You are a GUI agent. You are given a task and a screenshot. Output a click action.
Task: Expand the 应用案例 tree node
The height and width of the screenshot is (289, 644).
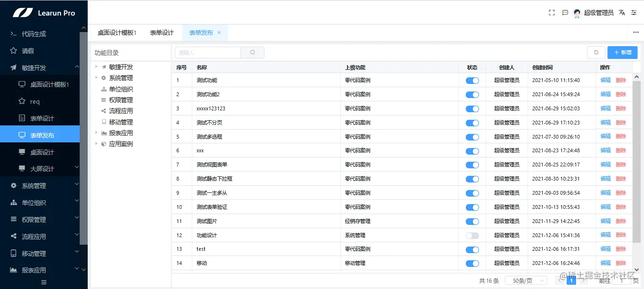pos(96,143)
